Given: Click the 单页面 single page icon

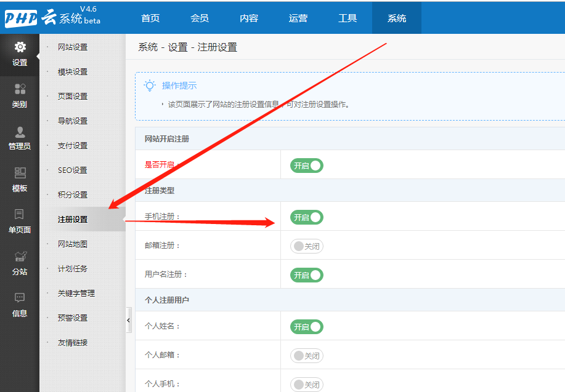Looking at the screenshot, I should point(20,215).
